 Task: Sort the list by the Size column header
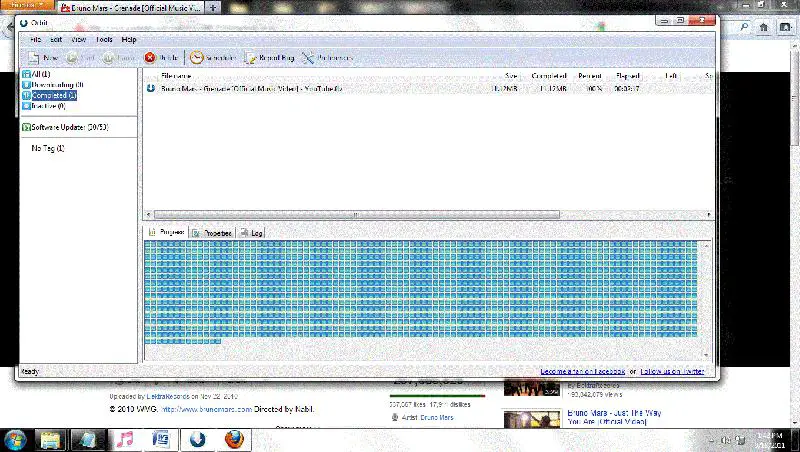511,76
